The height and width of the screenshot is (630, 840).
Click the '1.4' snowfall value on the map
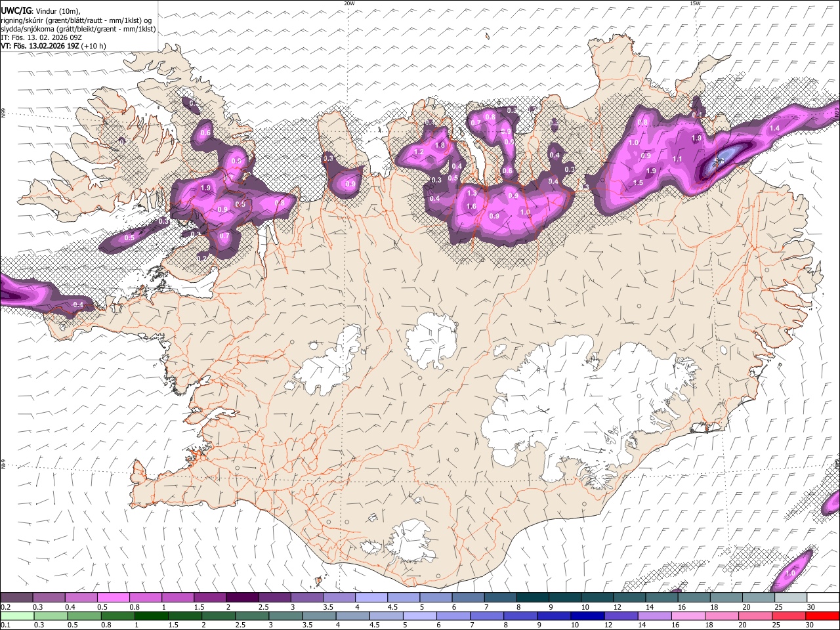(x=774, y=129)
